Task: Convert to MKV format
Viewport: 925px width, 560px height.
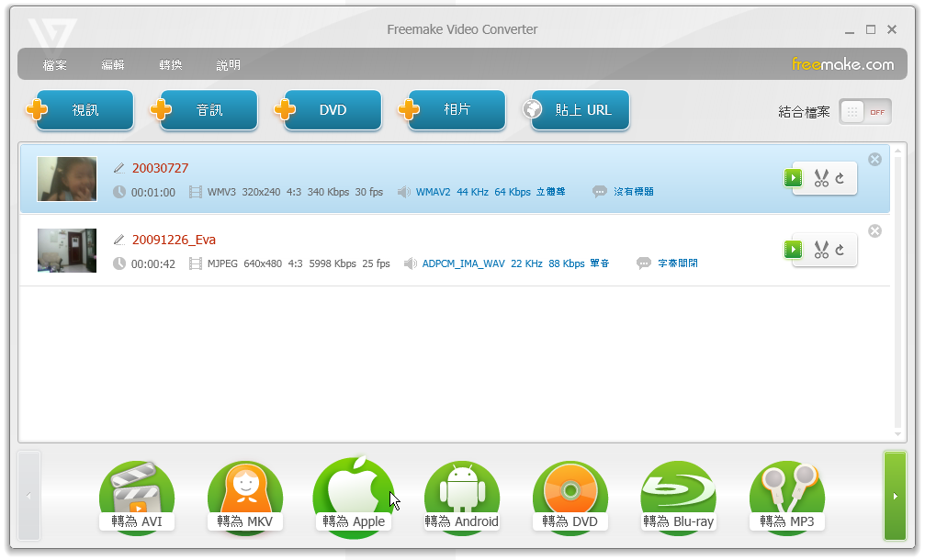Action: (245, 498)
